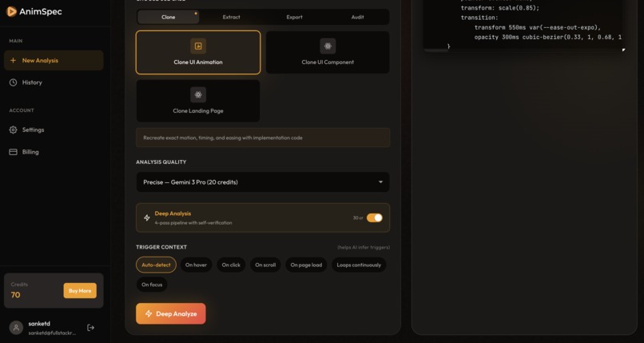Click 'opacity 300ms cubic-bezier' code line

[548, 38]
